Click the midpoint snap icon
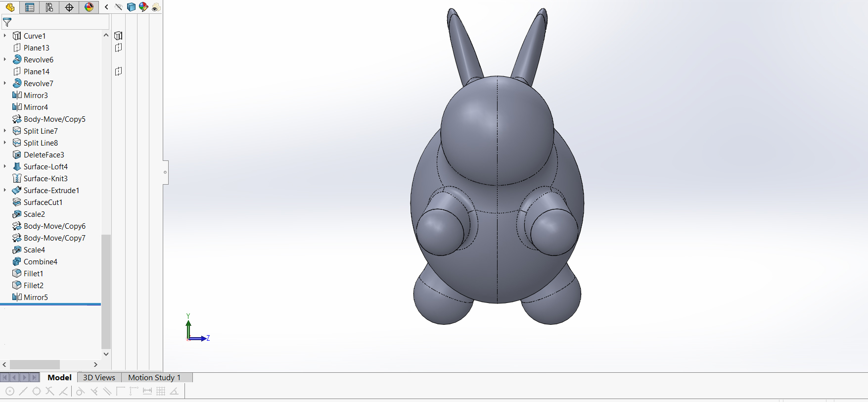868x402 pixels. coord(23,391)
